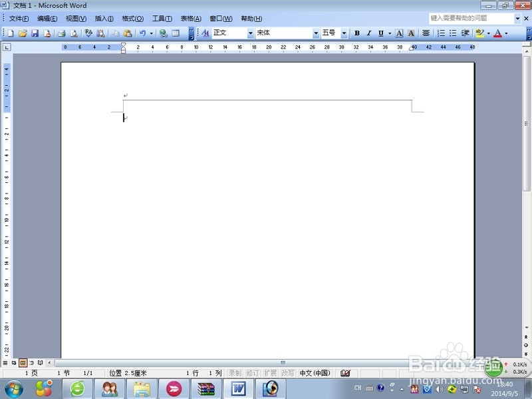The image size is (532, 399).
Task: Click the volume icon in system tray
Action: [x=440, y=390]
